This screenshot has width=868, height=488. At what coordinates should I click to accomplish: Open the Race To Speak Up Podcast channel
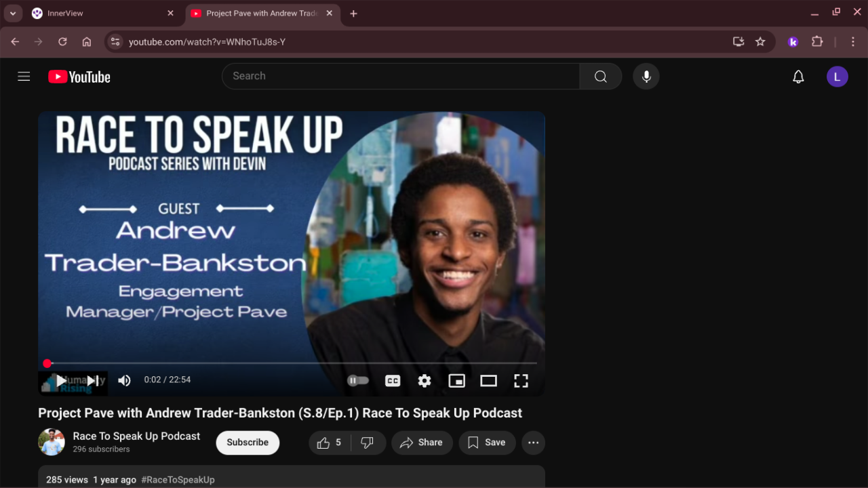click(136, 436)
